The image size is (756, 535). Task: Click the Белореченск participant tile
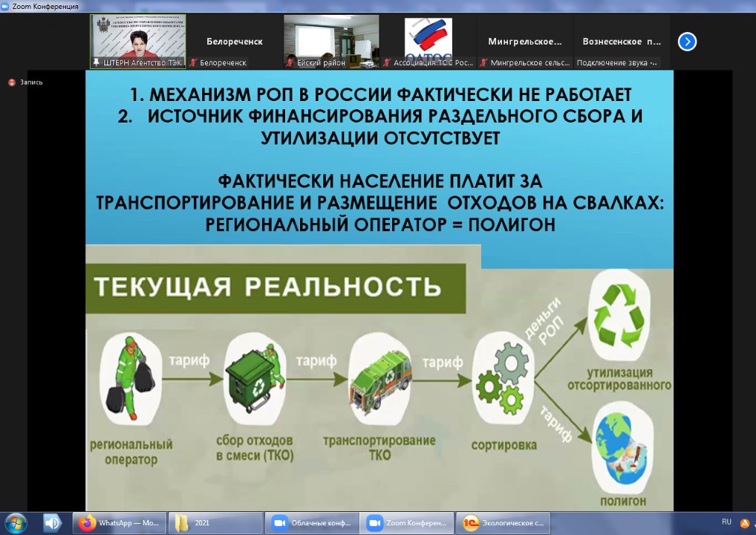[234, 42]
